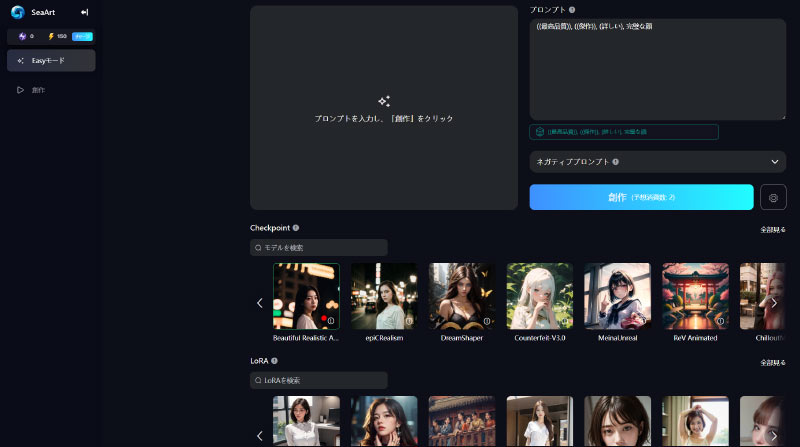Open info icon on ReV Animated thumbnail
The width and height of the screenshot is (800, 447).
tap(720, 321)
